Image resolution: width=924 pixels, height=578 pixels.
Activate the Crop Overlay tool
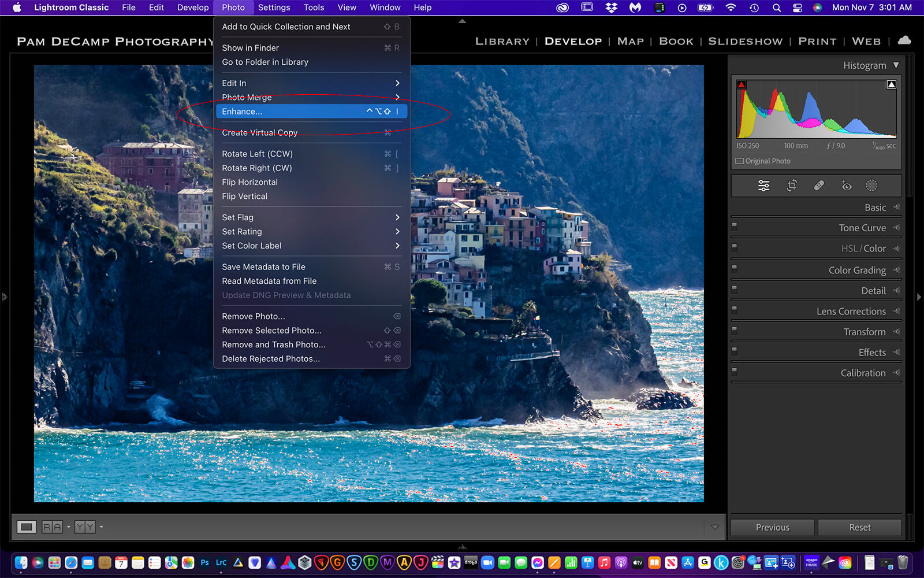pyautogui.click(x=792, y=186)
